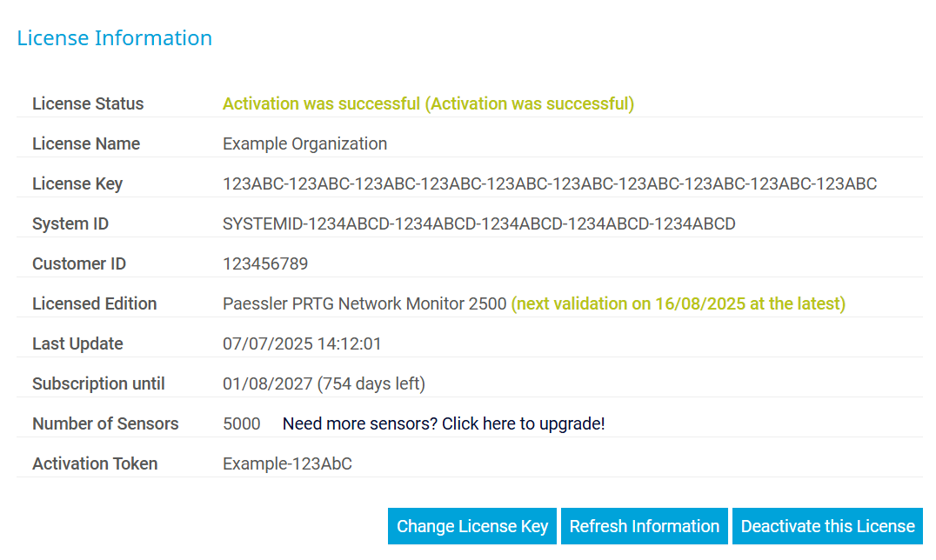This screenshot has width=936, height=560.
Task: Click the 'License Status' row label
Action: (x=88, y=103)
